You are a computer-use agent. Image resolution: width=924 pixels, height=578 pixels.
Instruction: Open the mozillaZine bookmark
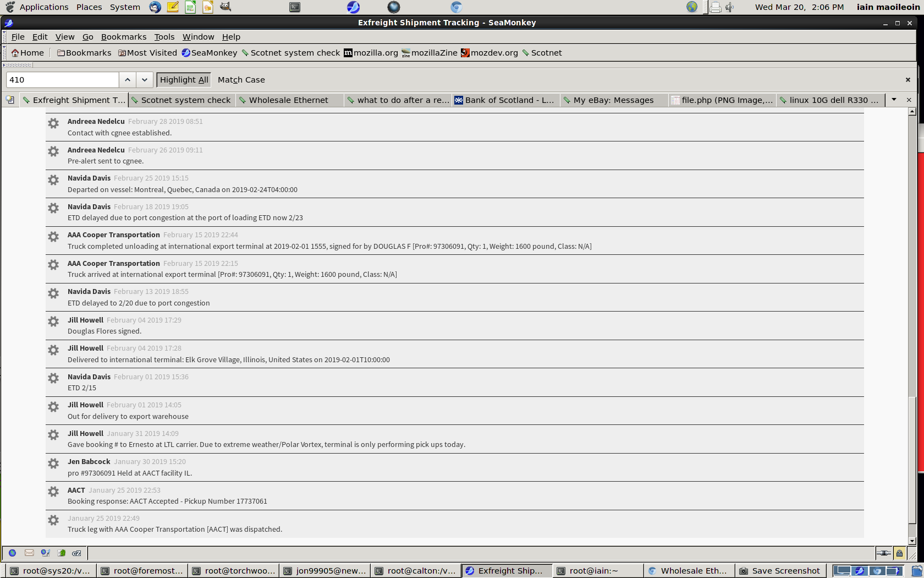coord(430,53)
